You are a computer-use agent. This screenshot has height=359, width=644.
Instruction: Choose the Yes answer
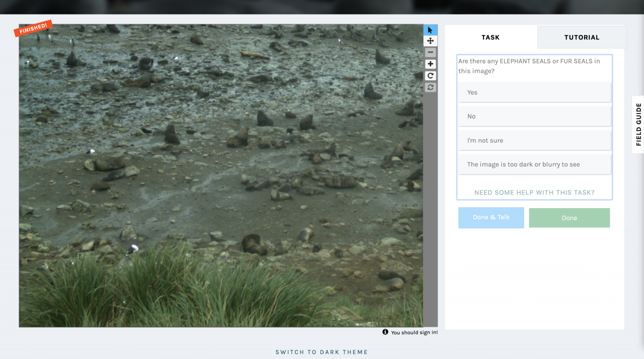[x=535, y=93]
